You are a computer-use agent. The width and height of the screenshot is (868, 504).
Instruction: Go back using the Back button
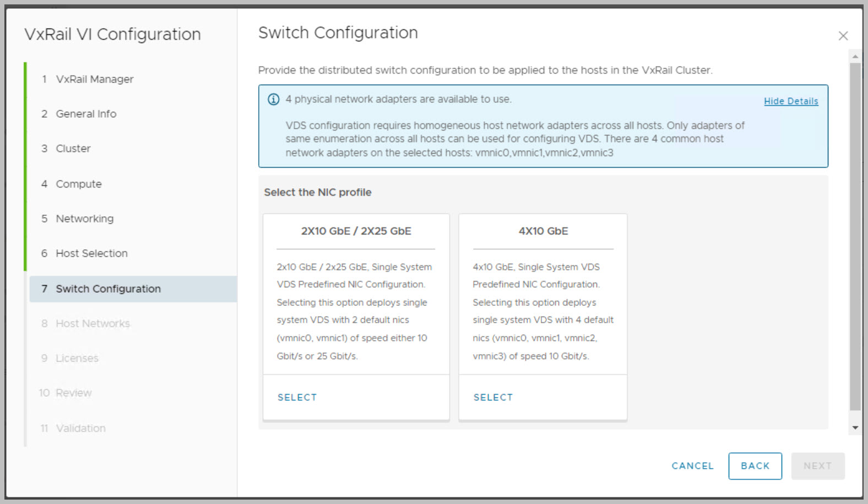(x=755, y=466)
